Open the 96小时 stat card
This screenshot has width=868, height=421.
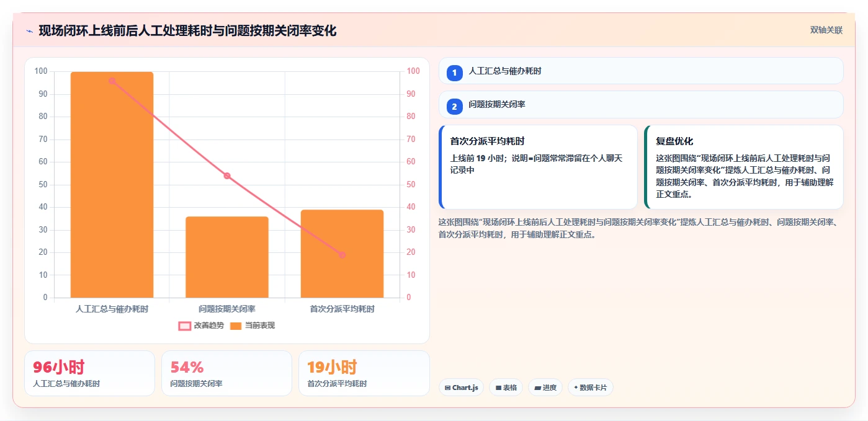[x=89, y=373]
